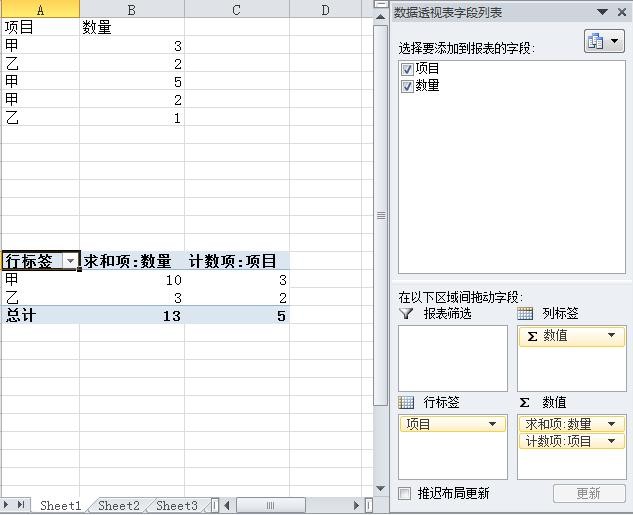Open the field list panel options arrow
Screen dimensions: 633x515
pyautogui.click(x=602, y=12)
